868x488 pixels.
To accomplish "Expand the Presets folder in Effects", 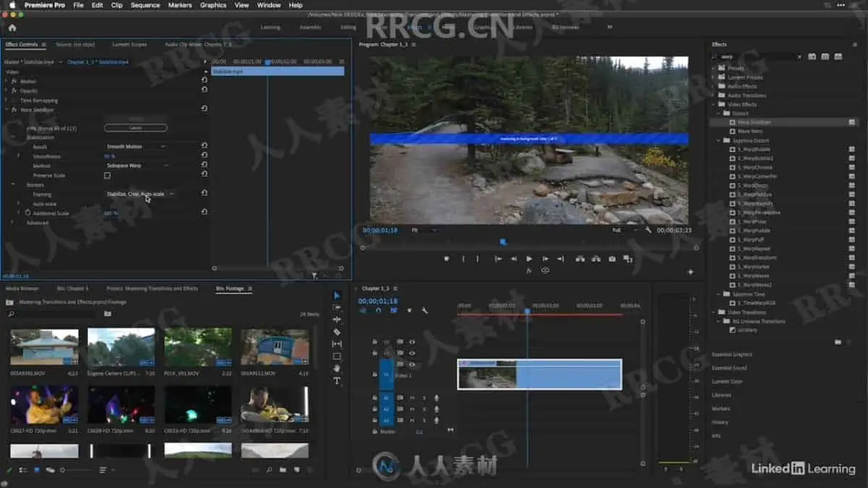I will pos(713,68).
